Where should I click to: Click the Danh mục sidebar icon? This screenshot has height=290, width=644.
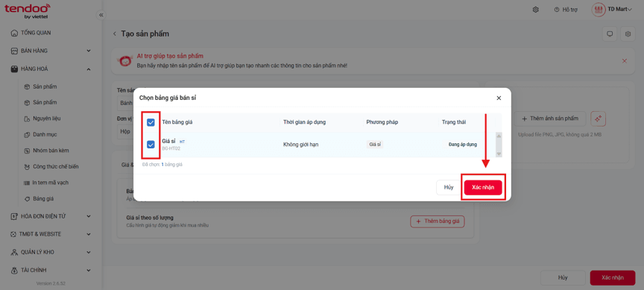tap(27, 135)
